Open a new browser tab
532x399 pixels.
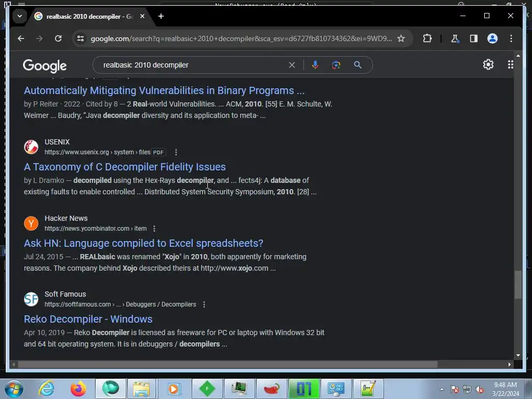[161, 16]
